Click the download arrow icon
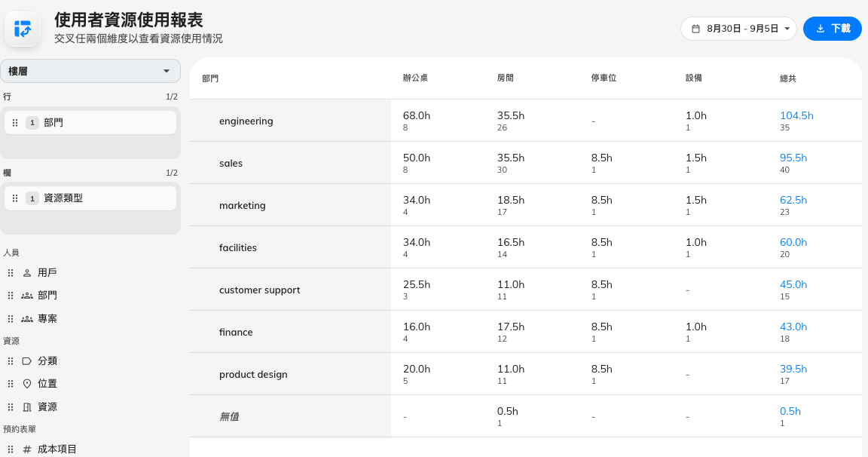Screen dimensions: 868x457 point(821,29)
